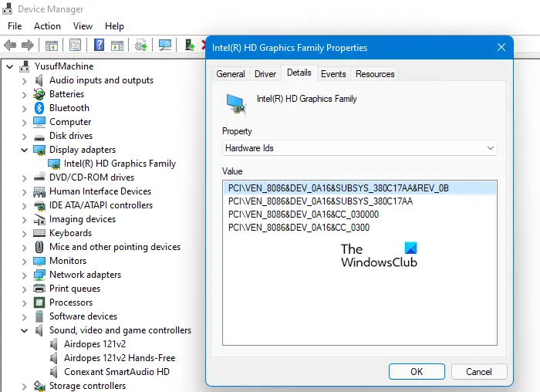Select the PCI\VEN_8086&DEV_0A16&CC_030000 value
Image resolution: width=540 pixels, height=392 pixels.
303,215
